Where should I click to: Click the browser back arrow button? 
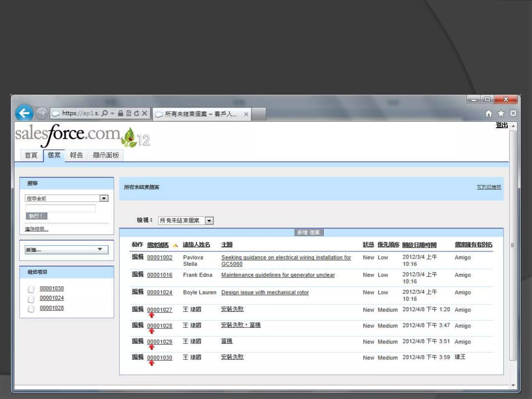point(24,113)
